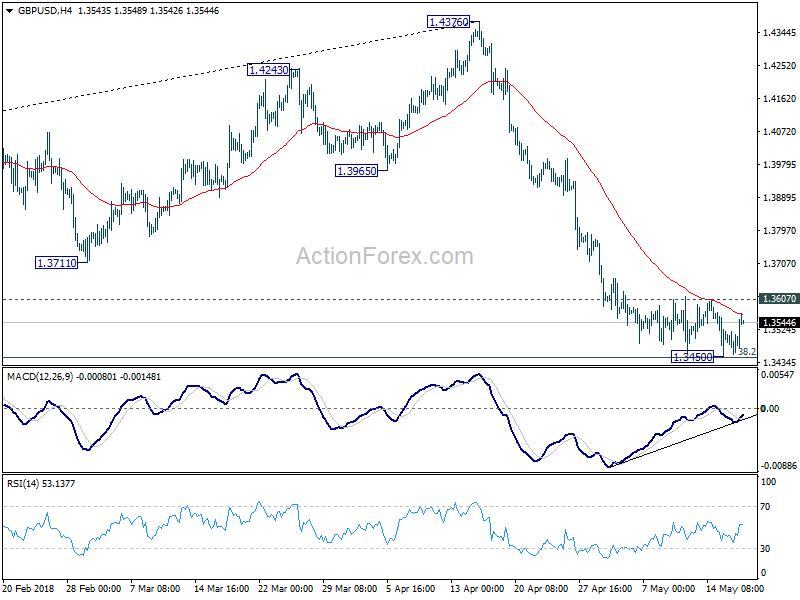Click the GBPUSD,H4 symbol title text
This screenshot has height=600, width=800.
(x=45, y=11)
